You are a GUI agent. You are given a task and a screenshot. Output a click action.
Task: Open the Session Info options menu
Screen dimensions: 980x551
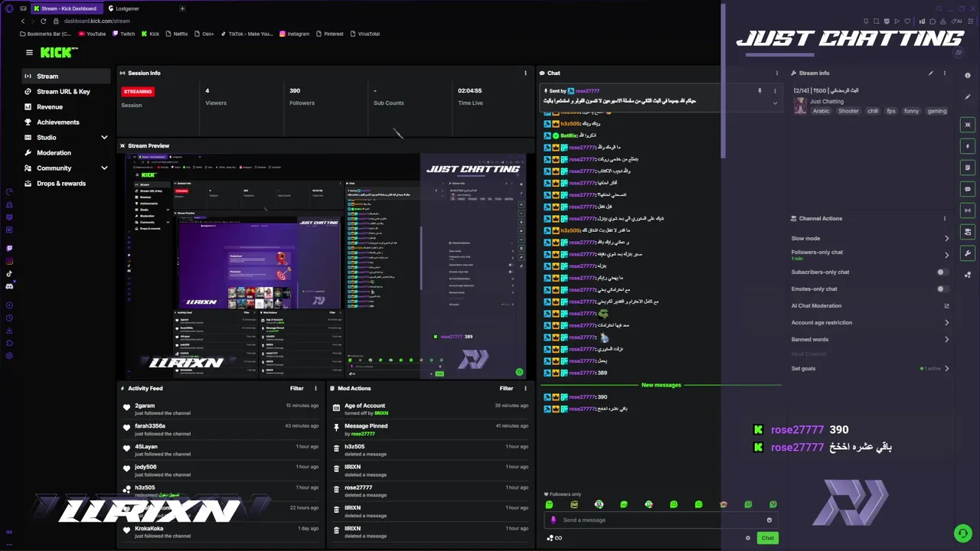point(525,73)
